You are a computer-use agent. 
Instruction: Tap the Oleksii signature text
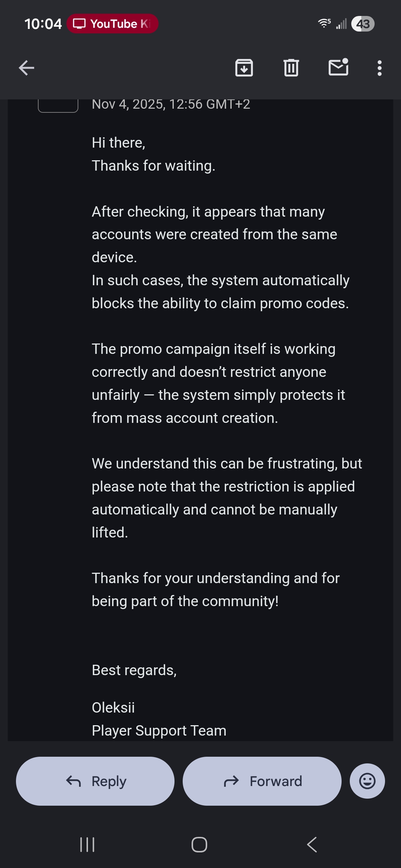click(x=113, y=708)
